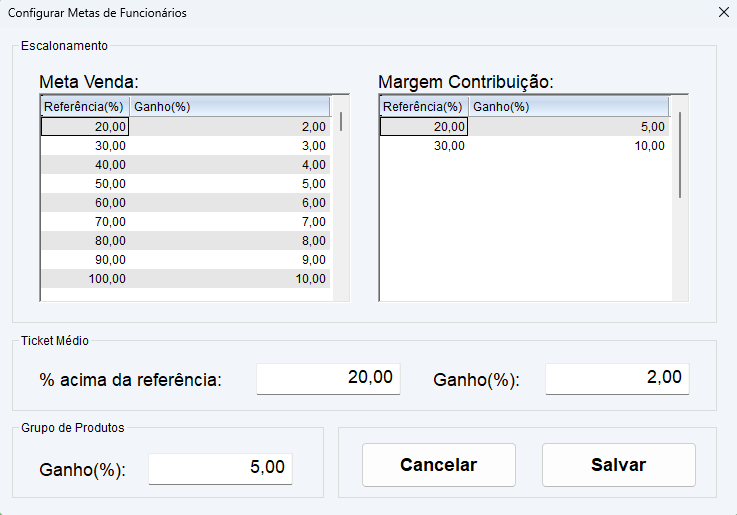
Task: Click the 8,00 gain cell in Meta Venda
Action: pyautogui.click(x=230, y=241)
